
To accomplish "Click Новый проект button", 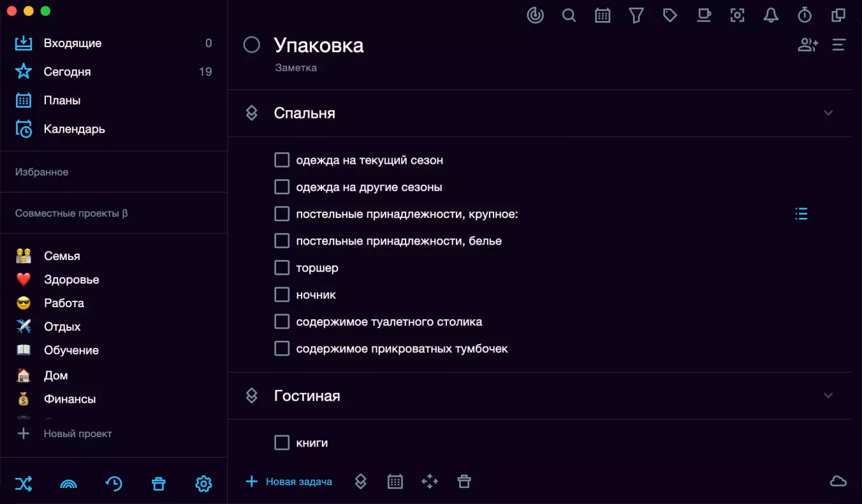I will coord(64,433).
